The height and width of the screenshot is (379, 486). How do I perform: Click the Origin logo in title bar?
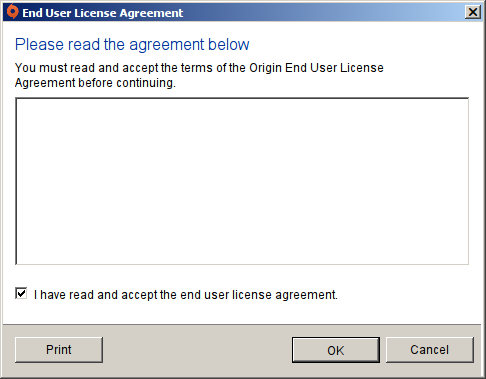[x=13, y=12]
